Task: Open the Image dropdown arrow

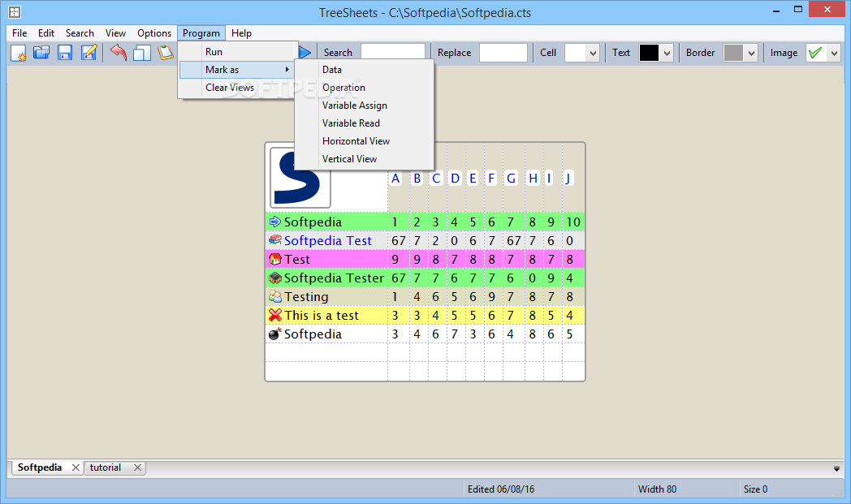Action: click(x=834, y=54)
